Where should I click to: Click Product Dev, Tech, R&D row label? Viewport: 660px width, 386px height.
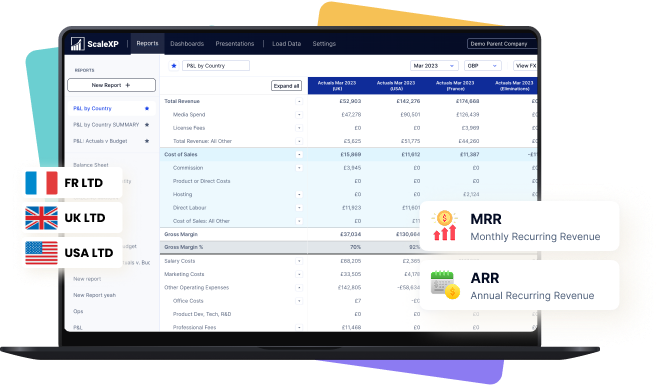(202, 314)
